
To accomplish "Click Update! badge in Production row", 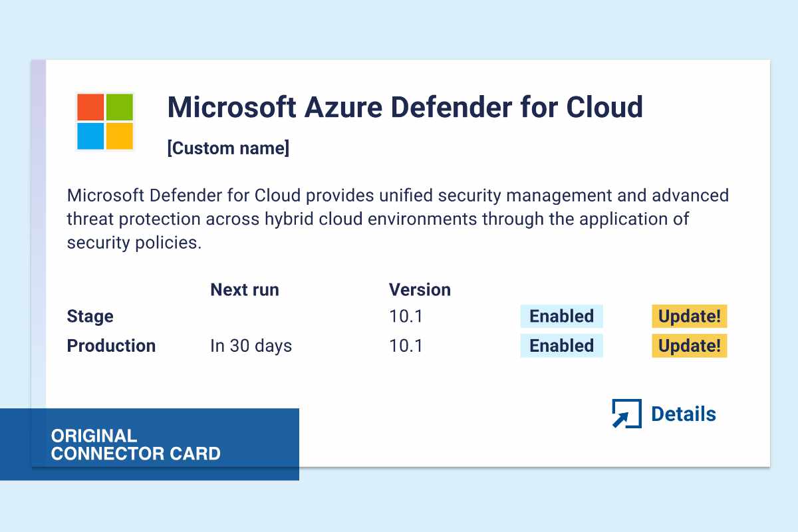I will point(690,346).
